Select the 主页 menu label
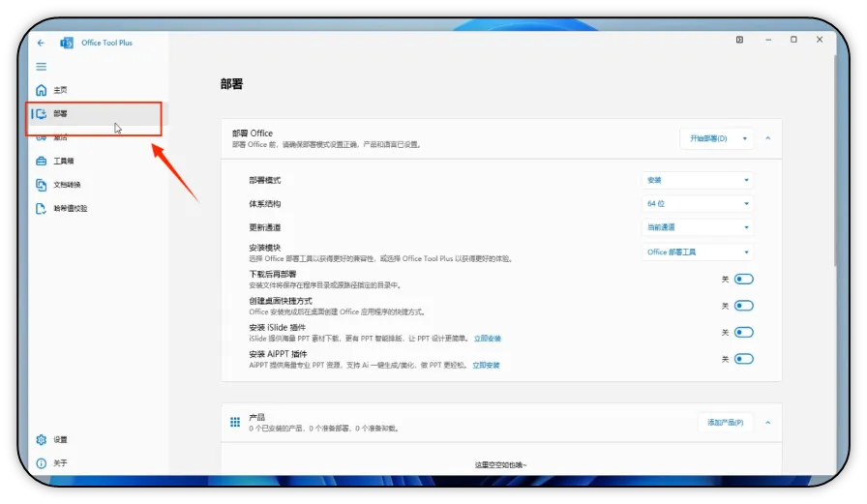Screen dimensions: 867x504 click(60, 90)
